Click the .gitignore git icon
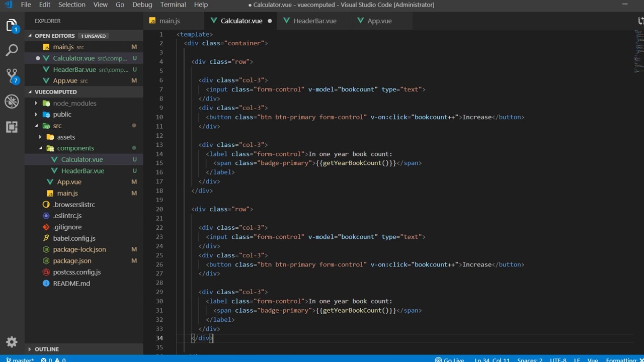644x362 pixels. tap(46, 227)
